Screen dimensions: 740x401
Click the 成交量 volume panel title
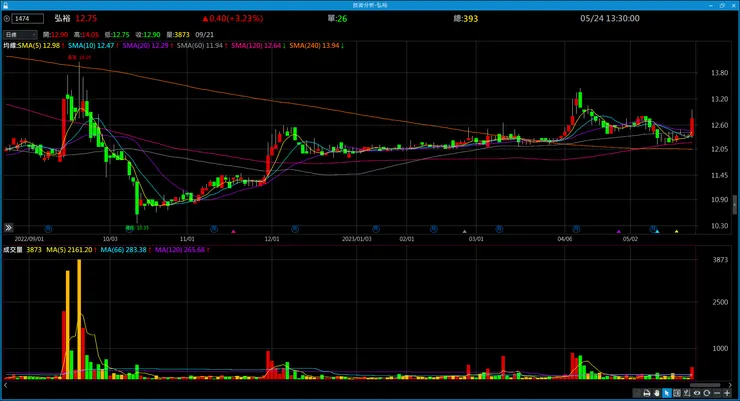pos(13,250)
